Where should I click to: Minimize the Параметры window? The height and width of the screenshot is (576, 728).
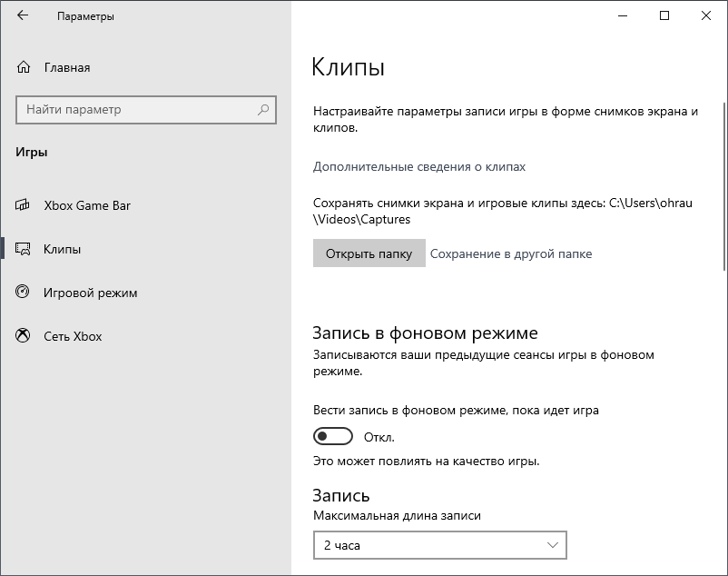[x=623, y=15]
